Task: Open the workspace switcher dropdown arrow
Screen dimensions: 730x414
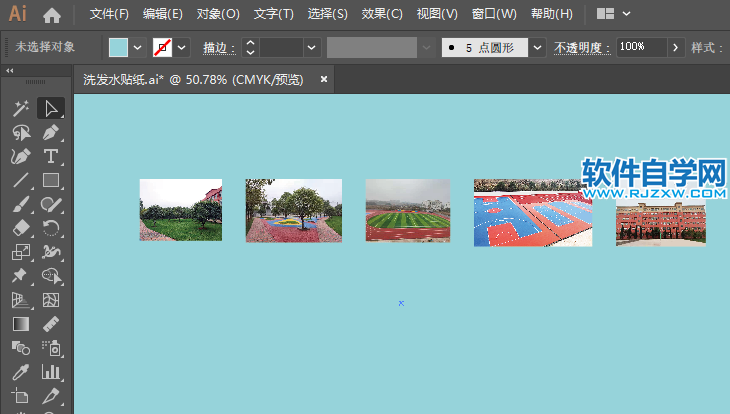Action: 627,14
